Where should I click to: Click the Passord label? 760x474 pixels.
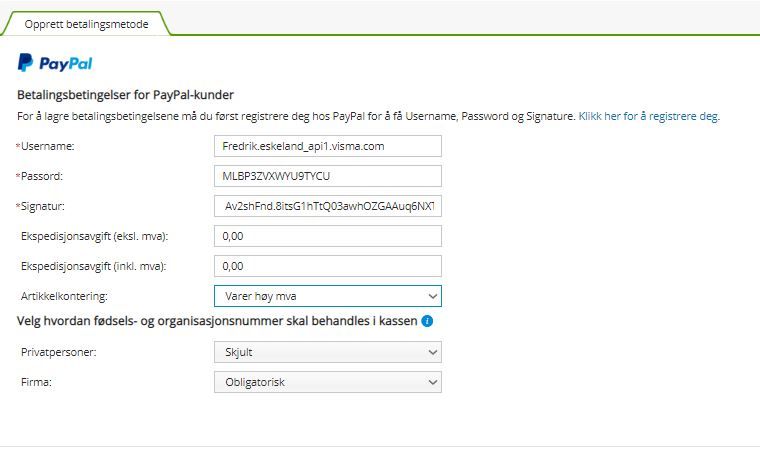[x=44, y=177]
